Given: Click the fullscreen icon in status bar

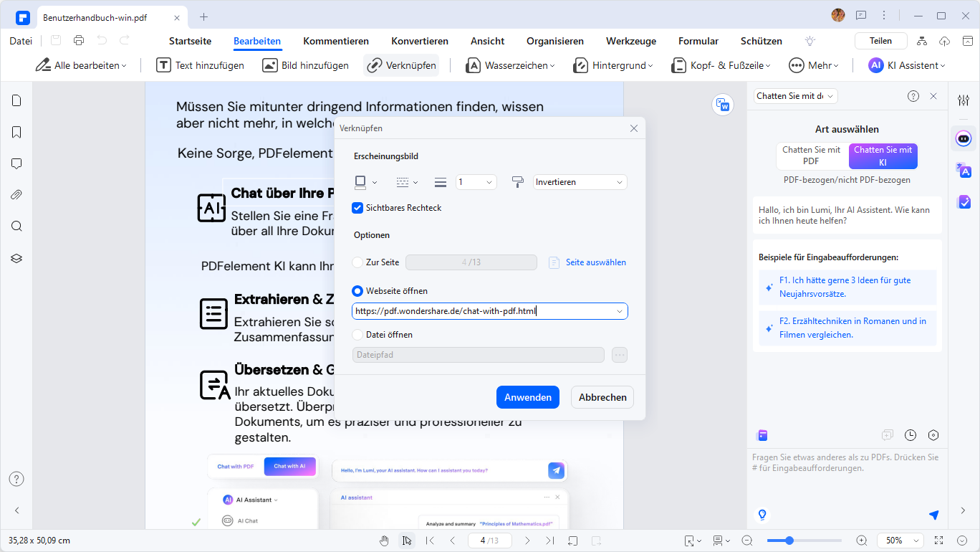Looking at the screenshot, I should click(x=939, y=541).
